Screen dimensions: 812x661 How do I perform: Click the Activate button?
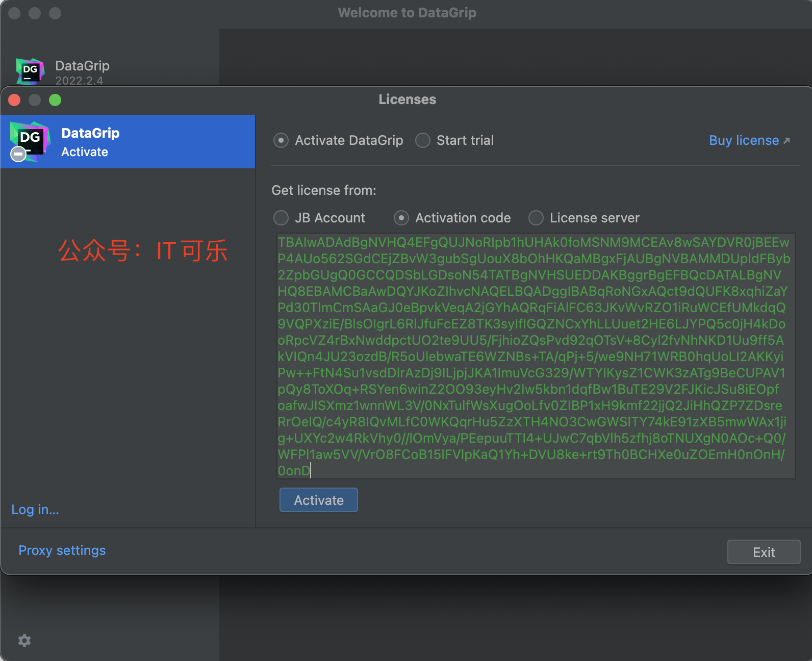[319, 500]
